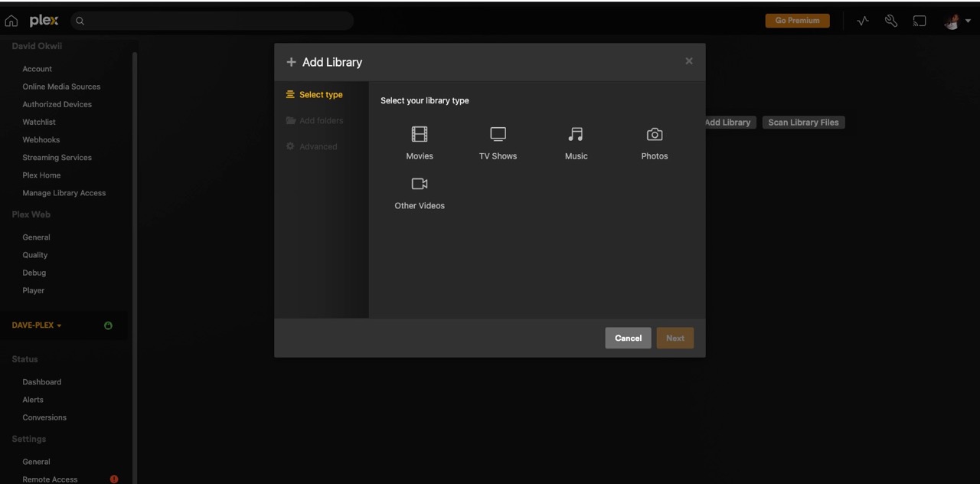Open the user avatar menu
The image size is (980, 484).
point(957,21)
